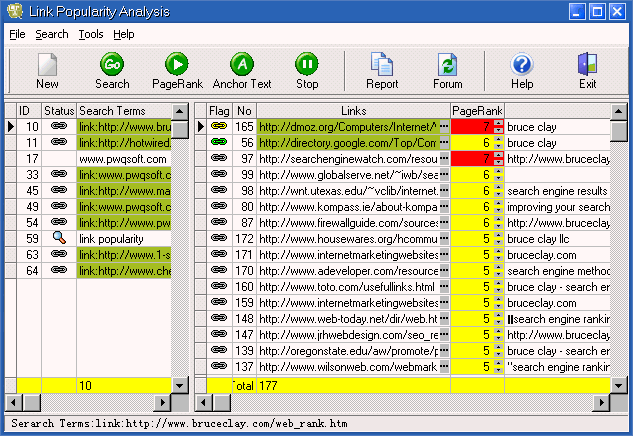Select the link popularity search term

point(124,239)
